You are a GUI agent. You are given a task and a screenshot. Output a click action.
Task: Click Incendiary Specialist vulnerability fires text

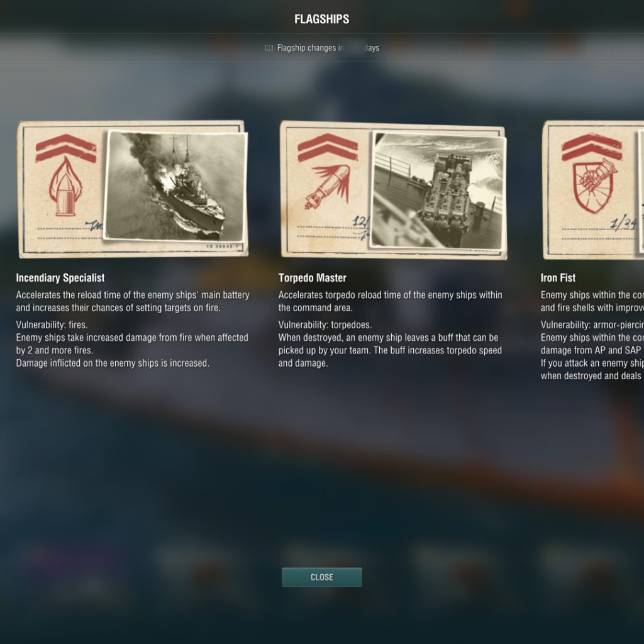pyautogui.click(x=52, y=325)
